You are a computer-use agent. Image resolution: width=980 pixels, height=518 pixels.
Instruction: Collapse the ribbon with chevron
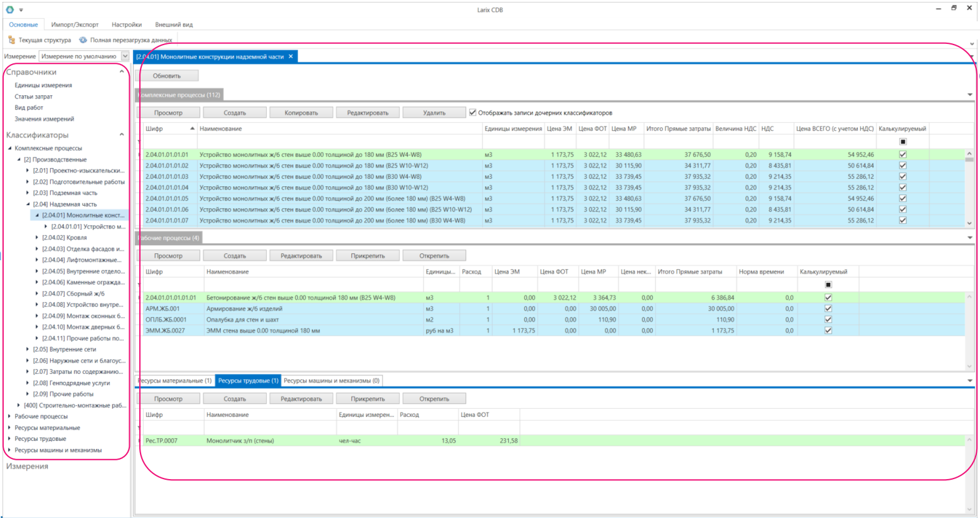click(972, 44)
